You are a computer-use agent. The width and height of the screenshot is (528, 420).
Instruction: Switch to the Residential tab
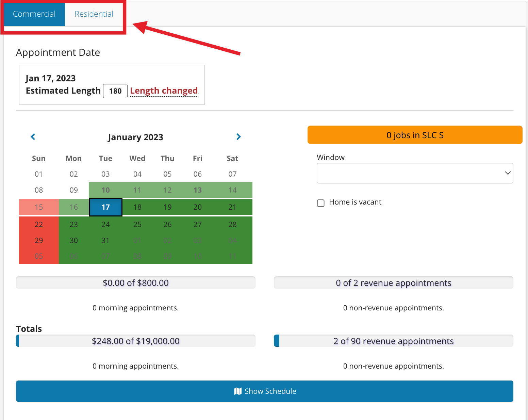pos(94,14)
